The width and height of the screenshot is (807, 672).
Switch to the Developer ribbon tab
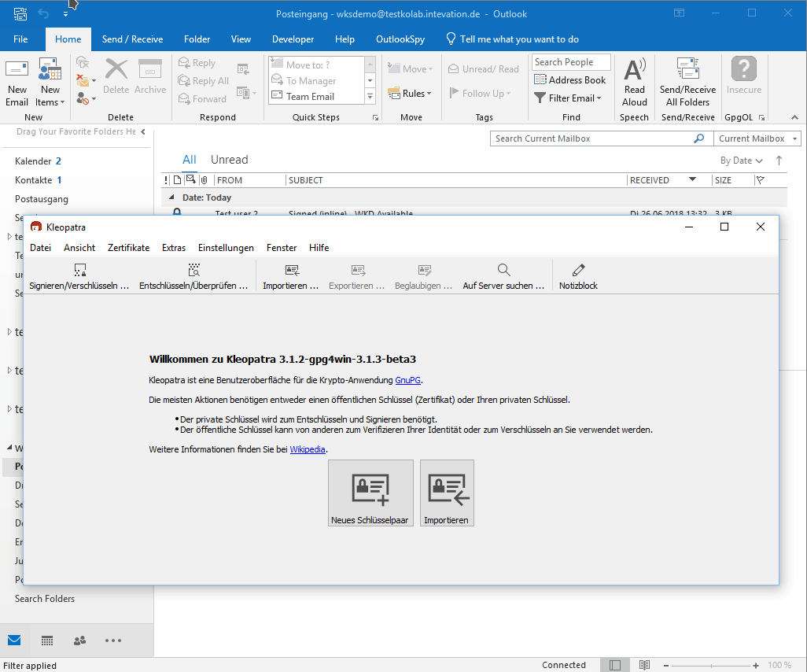(x=293, y=39)
